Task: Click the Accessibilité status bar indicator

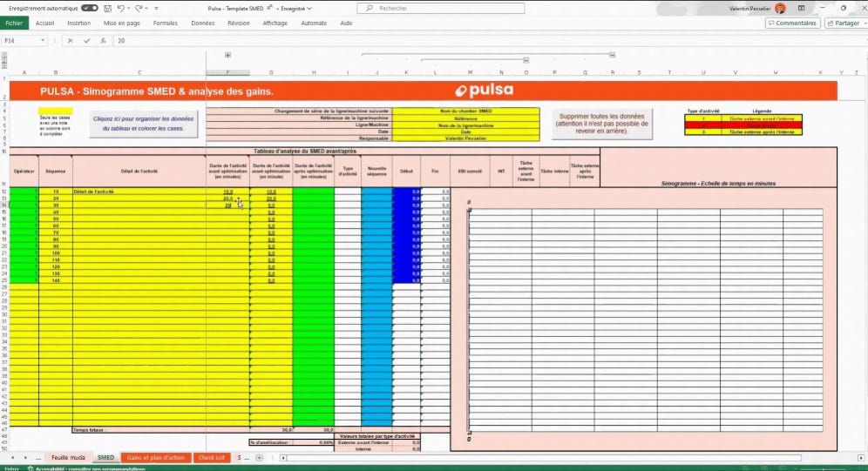Action: [x=86, y=468]
